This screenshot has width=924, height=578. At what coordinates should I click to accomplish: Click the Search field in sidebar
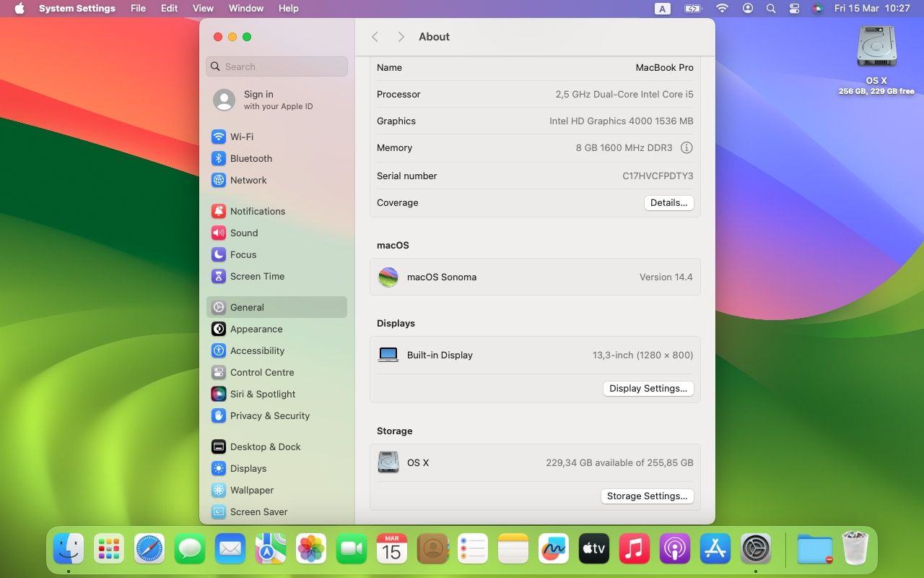276,66
